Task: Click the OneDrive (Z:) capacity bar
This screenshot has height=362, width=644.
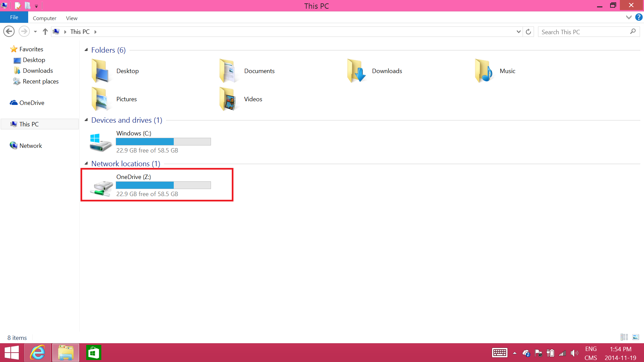Action: [x=163, y=185]
